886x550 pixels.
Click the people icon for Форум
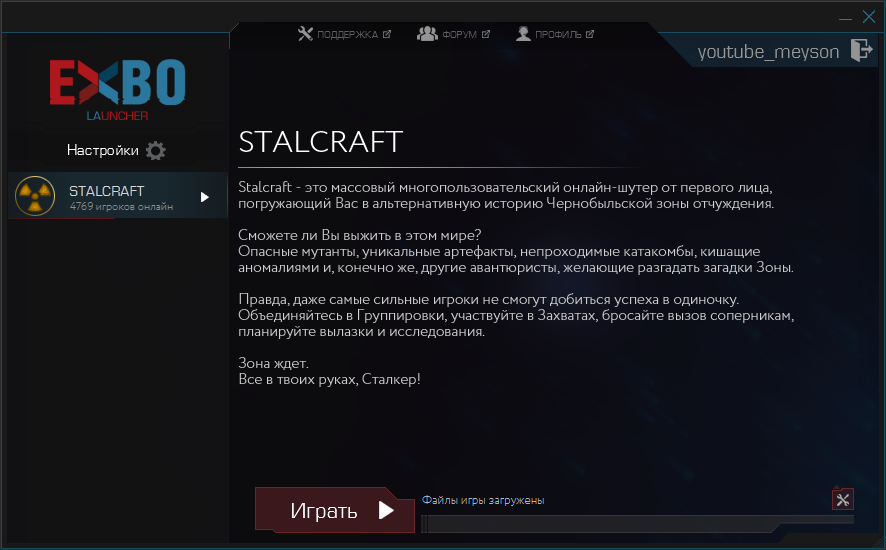click(427, 34)
